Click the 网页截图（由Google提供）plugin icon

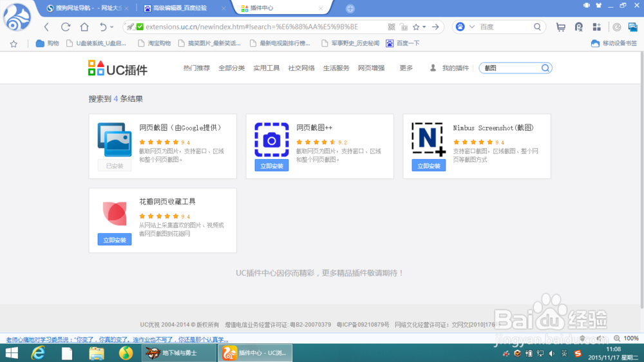pos(115,139)
